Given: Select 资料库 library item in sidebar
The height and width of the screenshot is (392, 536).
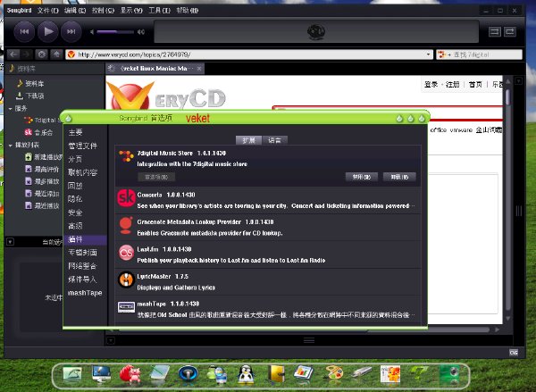Looking at the screenshot, I should click(x=34, y=83).
